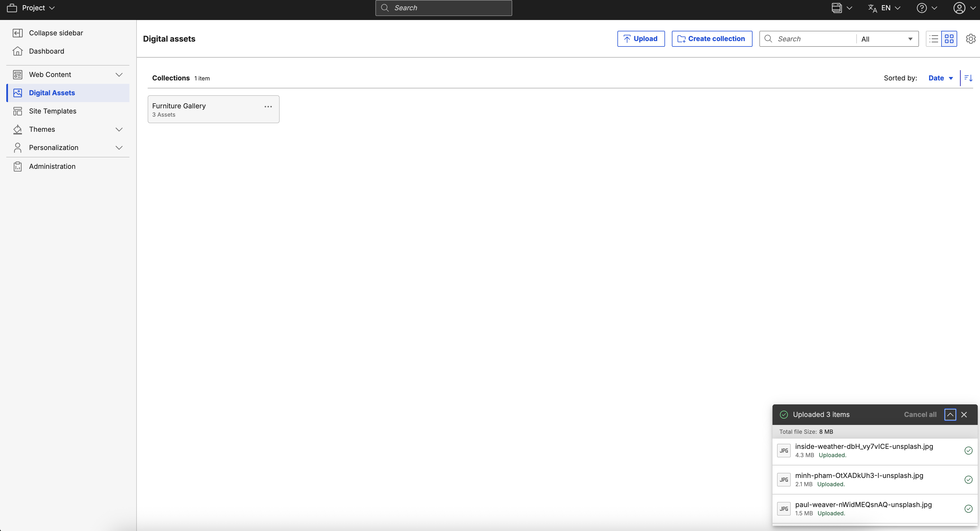Open the user account avatar menu

[x=959, y=8]
